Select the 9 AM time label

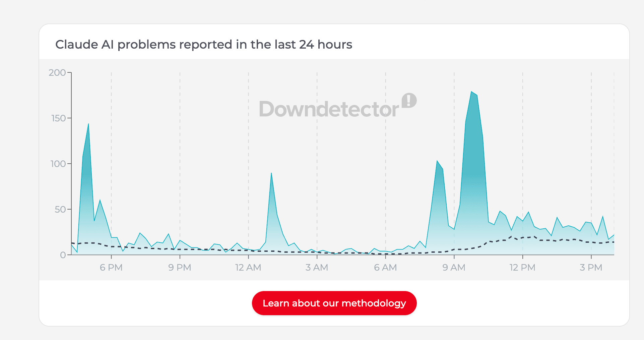pyautogui.click(x=454, y=267)
